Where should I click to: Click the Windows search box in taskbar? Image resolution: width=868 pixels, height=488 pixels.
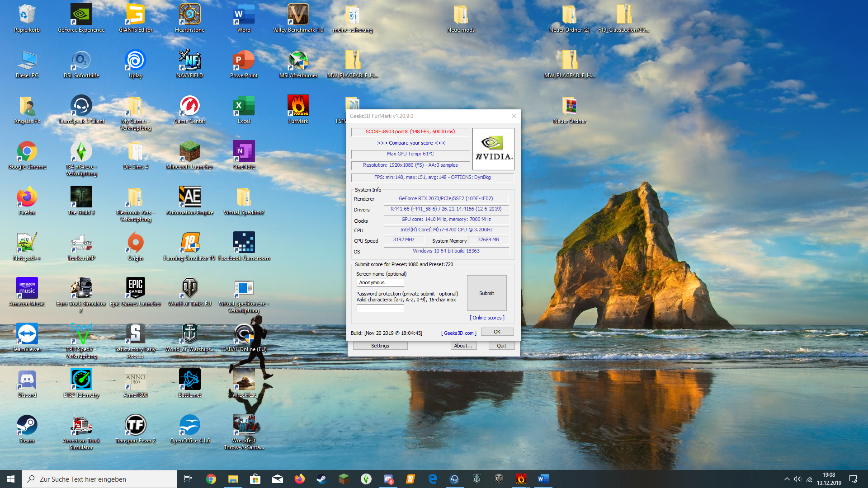coord(99,479)
